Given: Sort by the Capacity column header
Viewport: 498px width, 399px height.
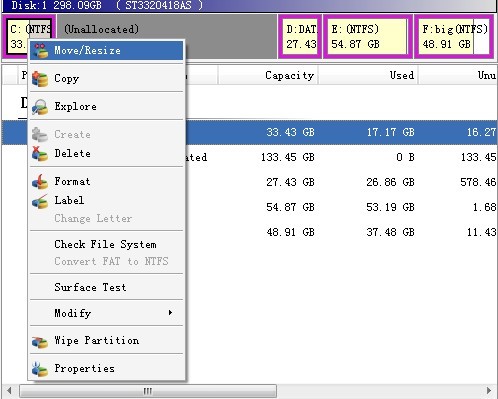Looking at the screenshot, I should tap(268, 75).
